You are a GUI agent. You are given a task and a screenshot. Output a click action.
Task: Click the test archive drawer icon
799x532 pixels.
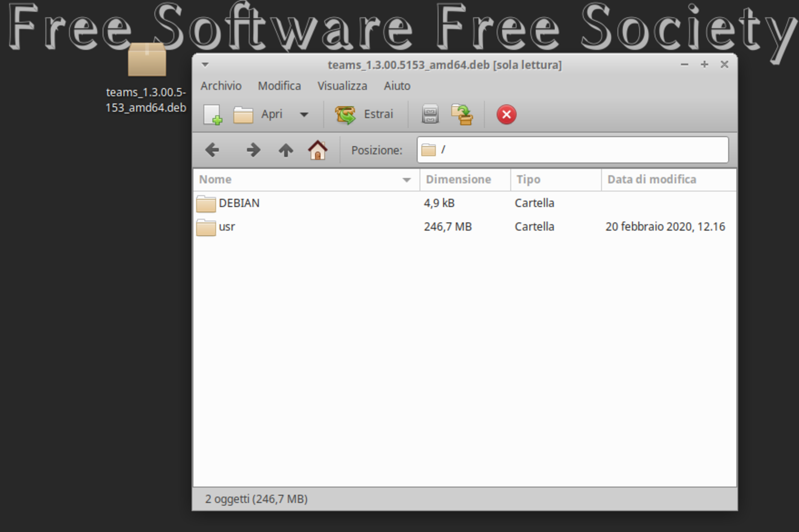click(x=429, y=114)
